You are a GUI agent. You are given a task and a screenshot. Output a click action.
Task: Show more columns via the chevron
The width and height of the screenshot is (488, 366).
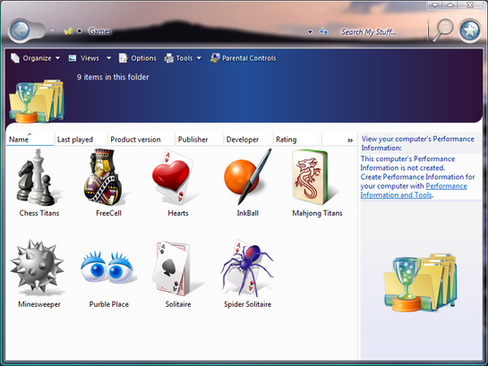coord(350,140)
